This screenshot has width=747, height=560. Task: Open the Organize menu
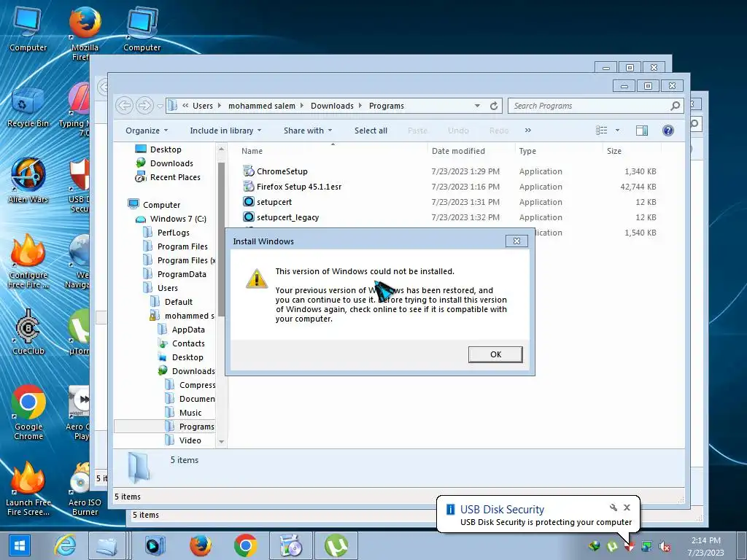coord(146,131)
